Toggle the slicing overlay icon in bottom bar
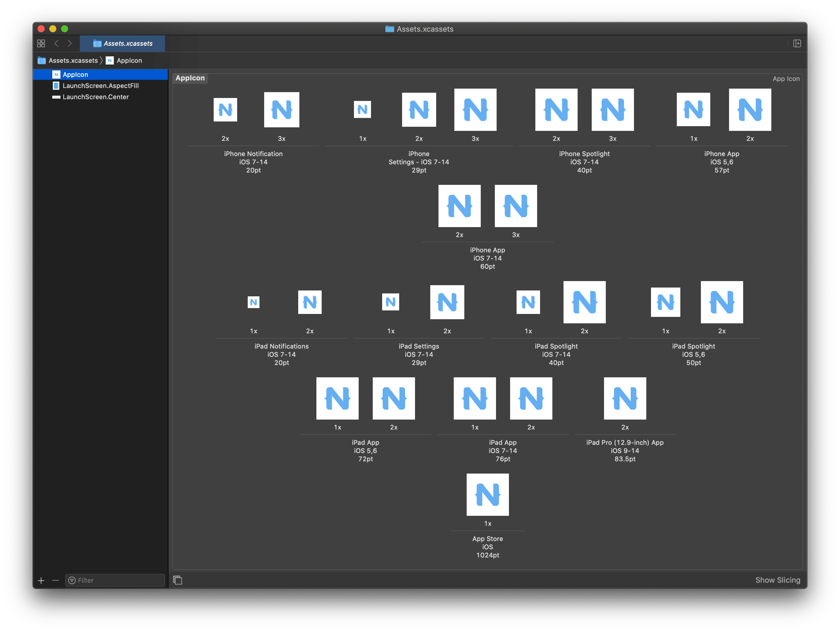840x632 pixels. 177,580
